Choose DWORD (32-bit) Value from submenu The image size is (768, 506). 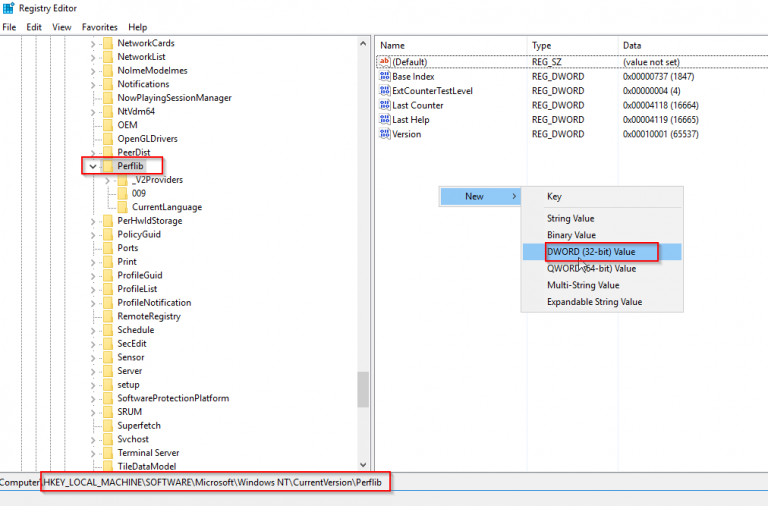click(590, 252)
